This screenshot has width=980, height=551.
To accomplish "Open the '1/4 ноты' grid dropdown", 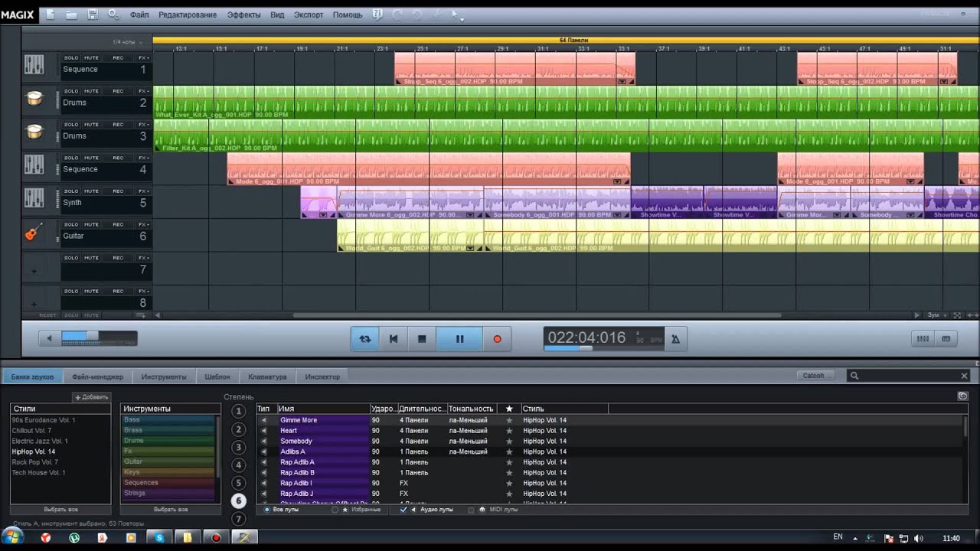I will click(x=127, y=42).
